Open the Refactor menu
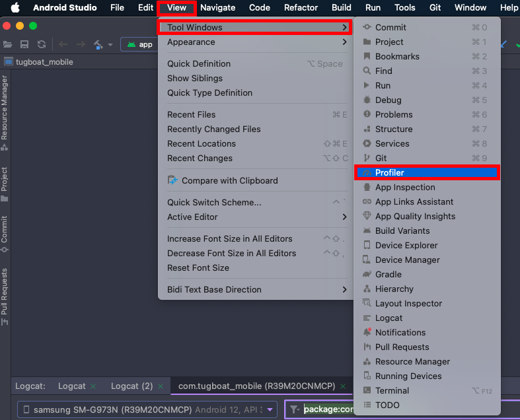Viewport: 520px width, 420px height. [301, 7]
